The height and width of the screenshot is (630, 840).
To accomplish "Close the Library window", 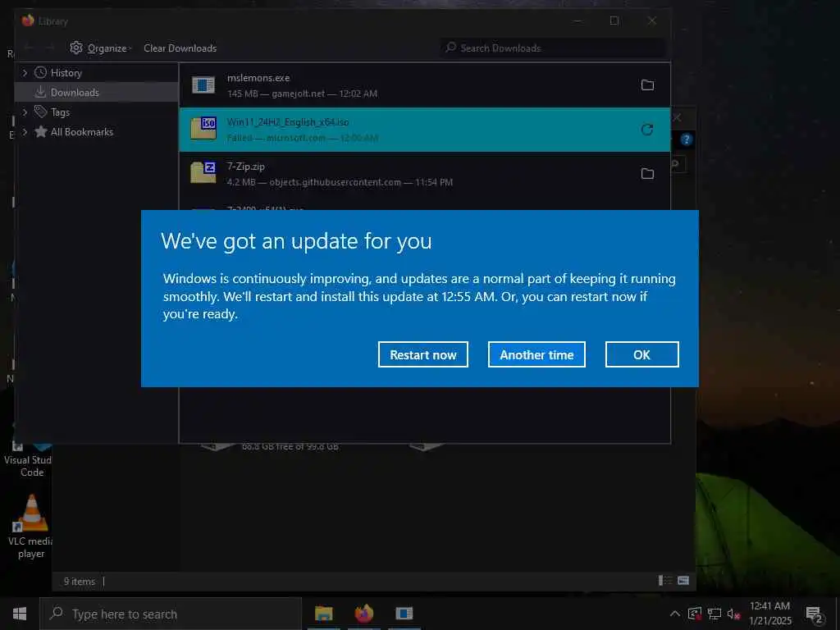I will (x=651, y=21).
